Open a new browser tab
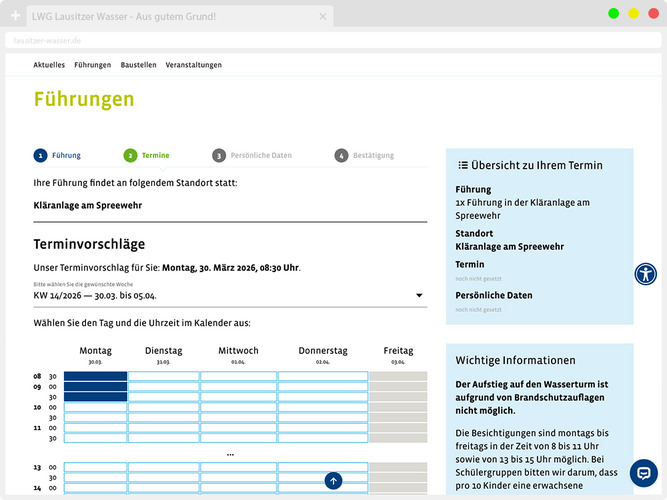The height and width of the screenshot is (500, 667). [x=15, y=17]
